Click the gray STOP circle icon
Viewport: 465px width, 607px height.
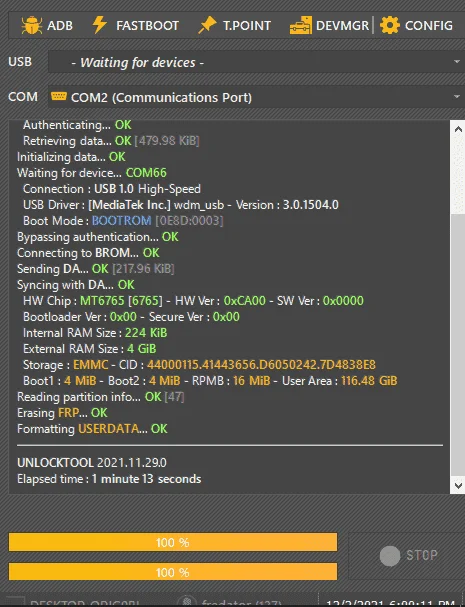coord(390,556)
